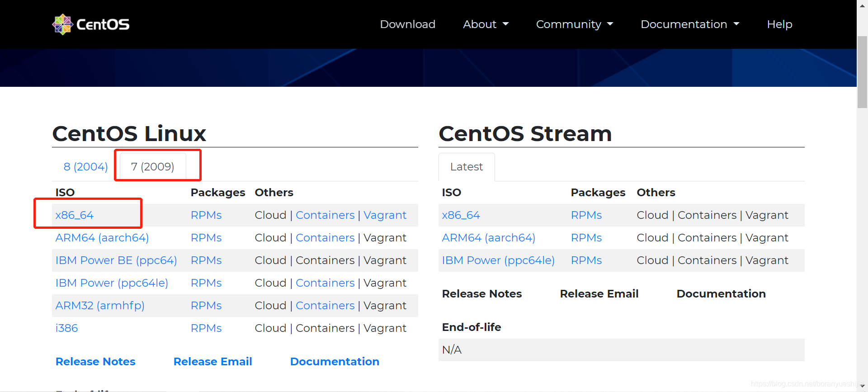This screenshot has width=868, height=392.
Task: Open ARM64 (aarch64) ISO under CentOS Linux
Action: pos(102,238)
